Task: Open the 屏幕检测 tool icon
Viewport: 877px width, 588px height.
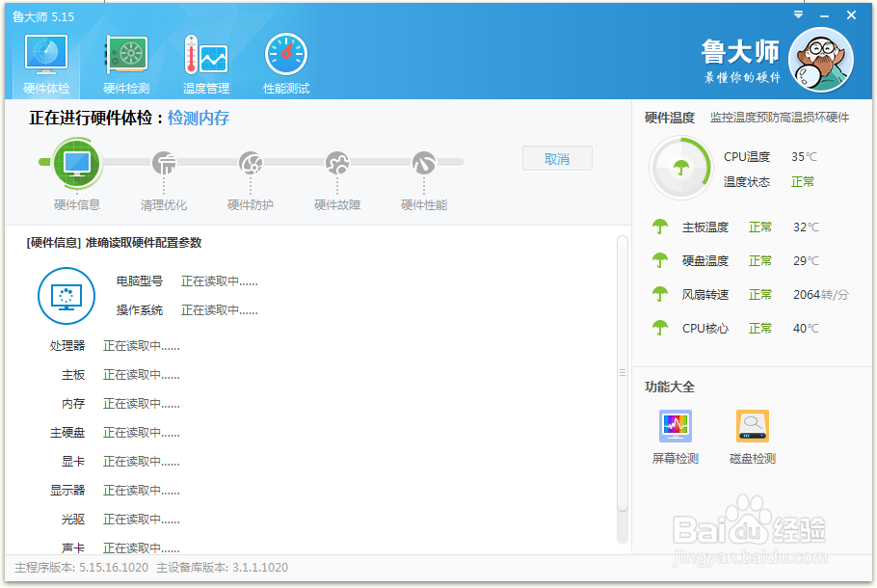Action: [x=676, y=426]
